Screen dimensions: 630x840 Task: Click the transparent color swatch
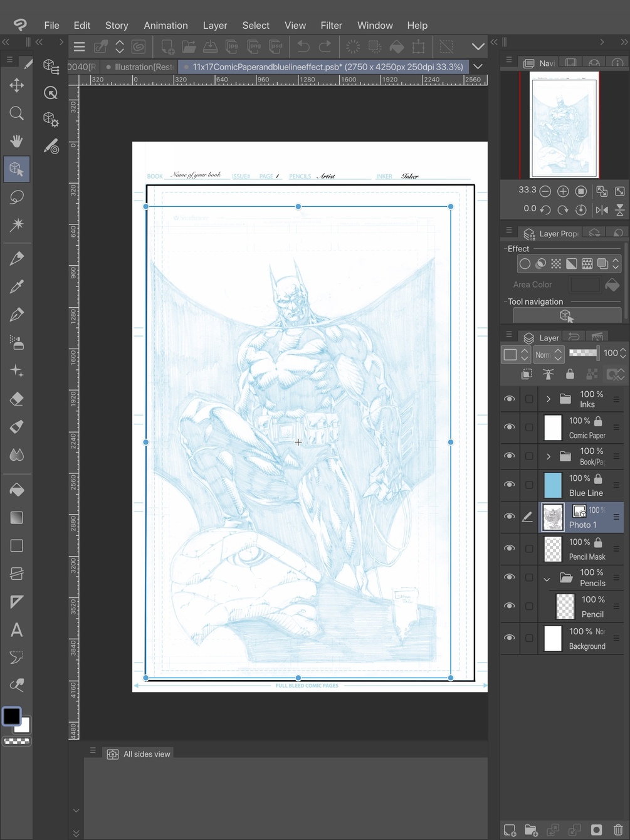(17, 741)
